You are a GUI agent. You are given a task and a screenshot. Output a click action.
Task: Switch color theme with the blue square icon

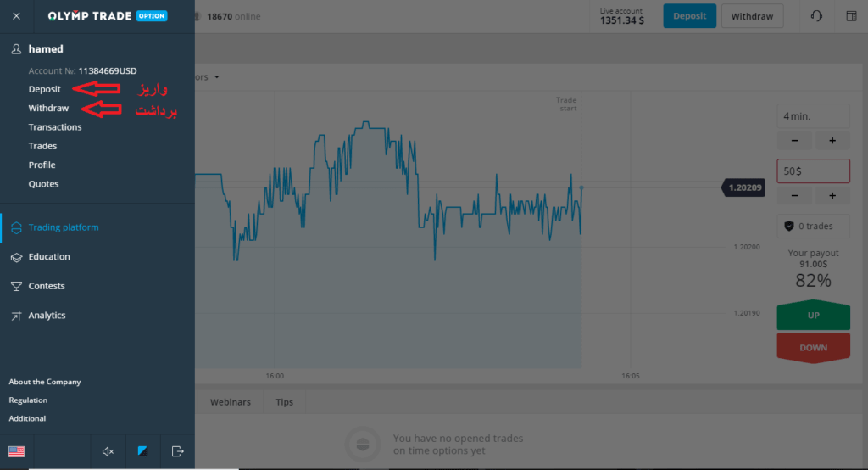point(142,451)
